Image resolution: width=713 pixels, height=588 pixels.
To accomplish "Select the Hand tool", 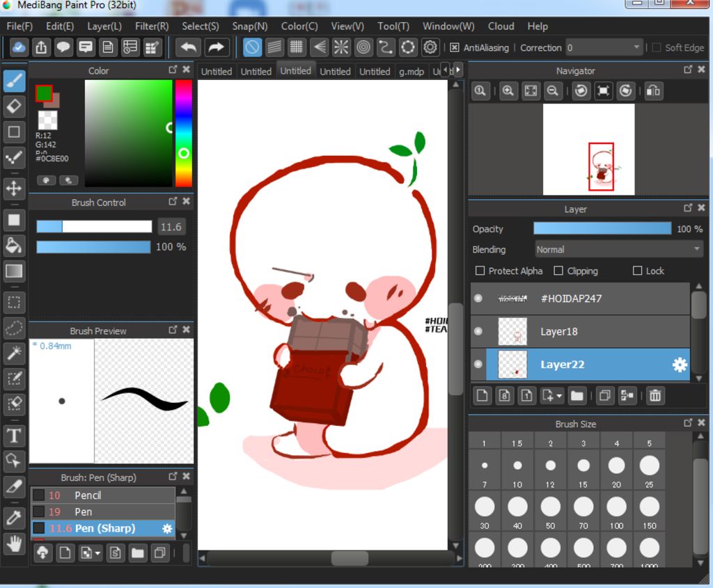I will (14, 543).
